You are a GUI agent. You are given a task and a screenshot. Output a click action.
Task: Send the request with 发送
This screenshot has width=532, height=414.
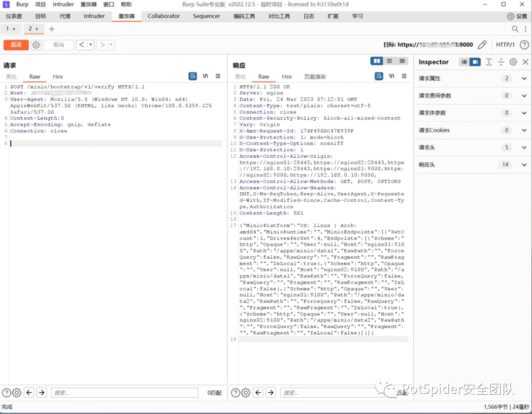coord(16,45)
